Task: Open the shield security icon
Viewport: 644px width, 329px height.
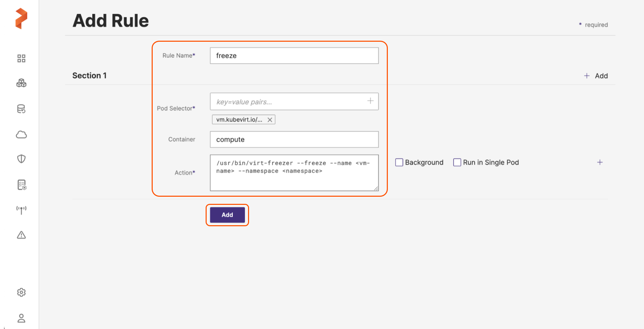Action: (x=21, y=159)
